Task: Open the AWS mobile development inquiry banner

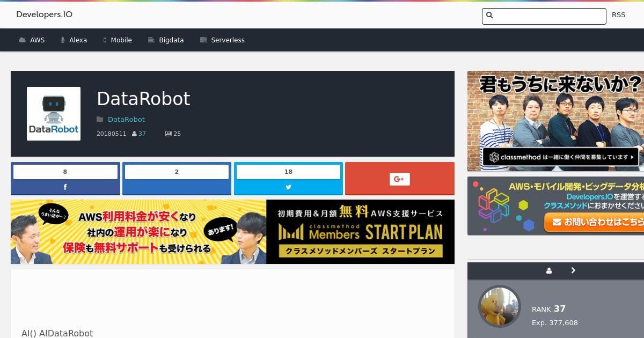Action: 555,206
